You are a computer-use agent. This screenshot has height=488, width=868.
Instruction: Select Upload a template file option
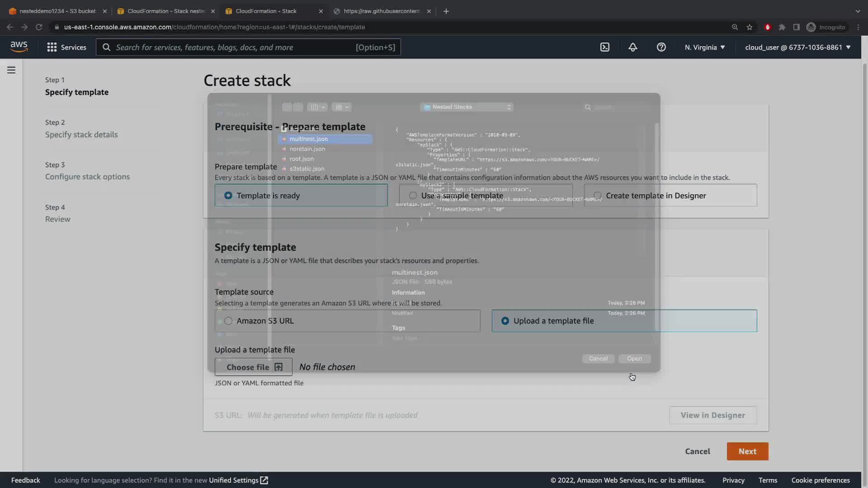505,321
